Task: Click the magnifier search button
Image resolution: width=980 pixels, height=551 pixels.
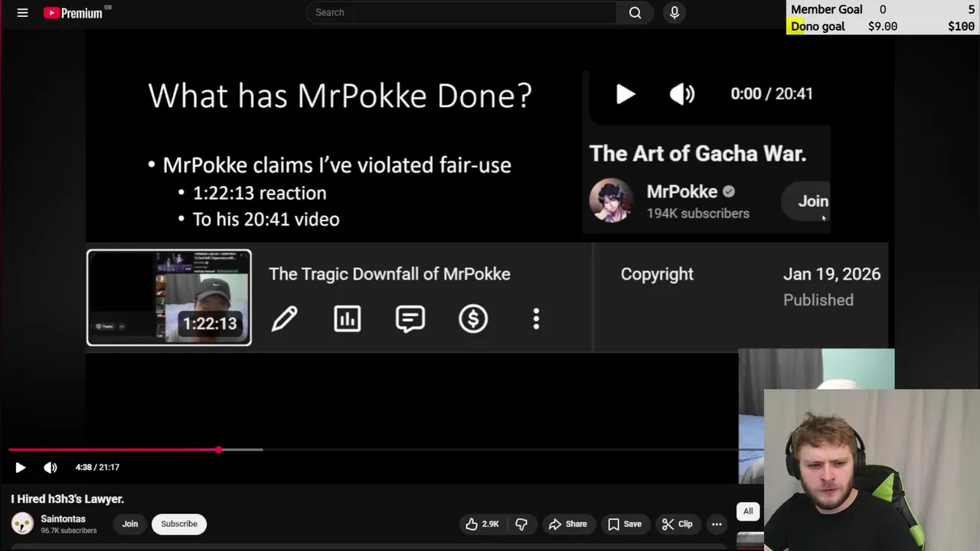Action: pos(635,12)
